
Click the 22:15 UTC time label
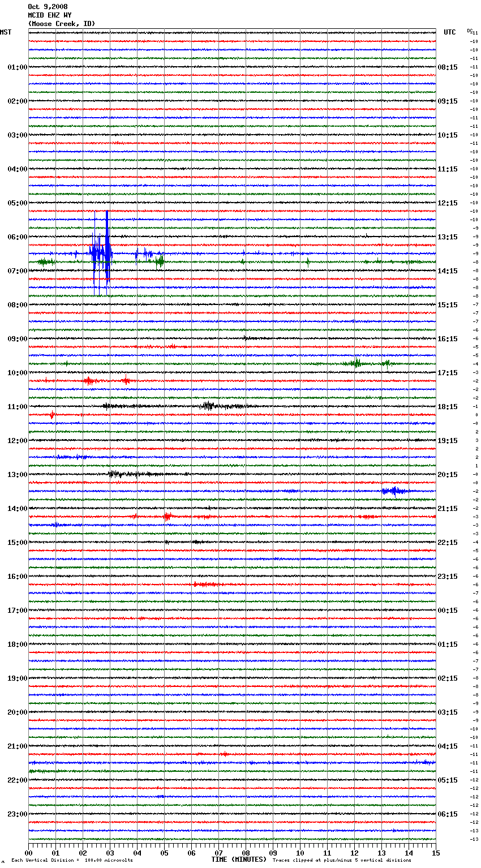coord(448,543)
